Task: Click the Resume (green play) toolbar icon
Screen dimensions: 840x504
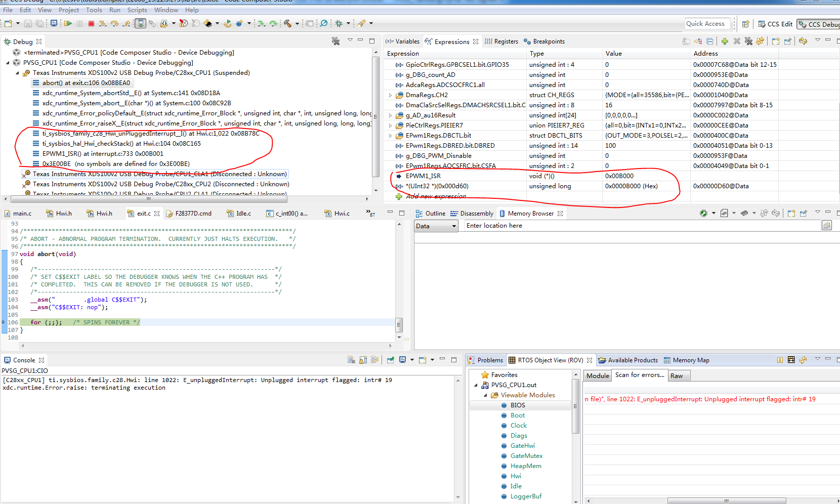Action: tap(68, 23)
